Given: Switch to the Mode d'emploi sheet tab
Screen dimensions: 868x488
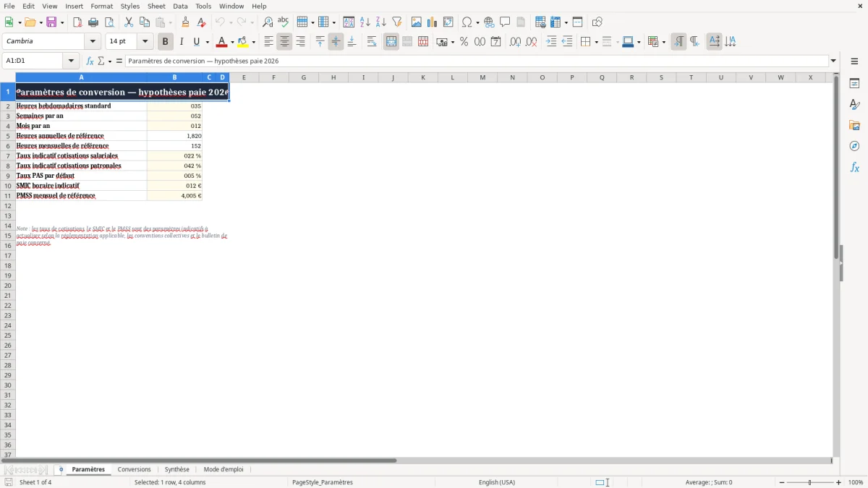Looking at the screenshot, I should [224, 470].
